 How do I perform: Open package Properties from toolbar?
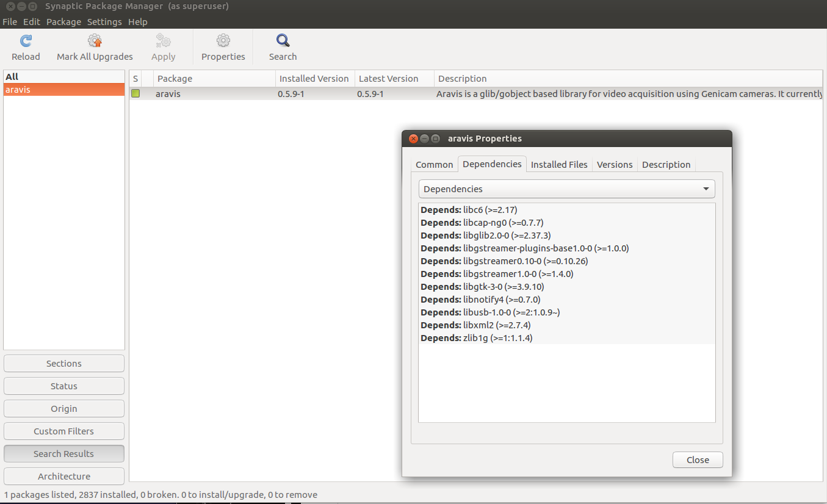(223, 48)
